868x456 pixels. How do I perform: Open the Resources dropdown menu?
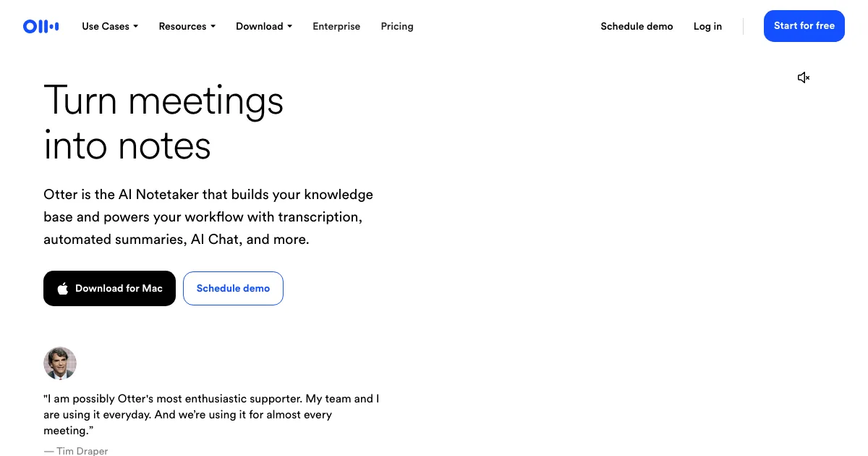pyautogui.click(x=187, y=27)
